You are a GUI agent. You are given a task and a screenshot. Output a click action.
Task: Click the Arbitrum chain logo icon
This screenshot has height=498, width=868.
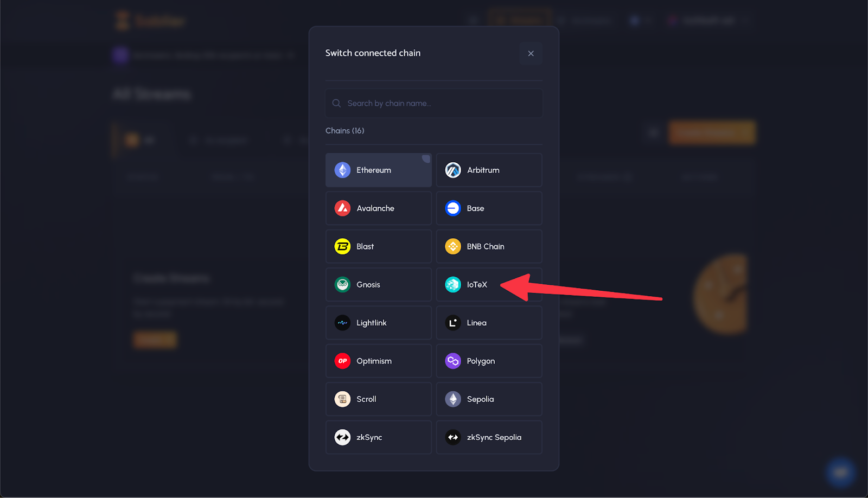pos(453,170)
